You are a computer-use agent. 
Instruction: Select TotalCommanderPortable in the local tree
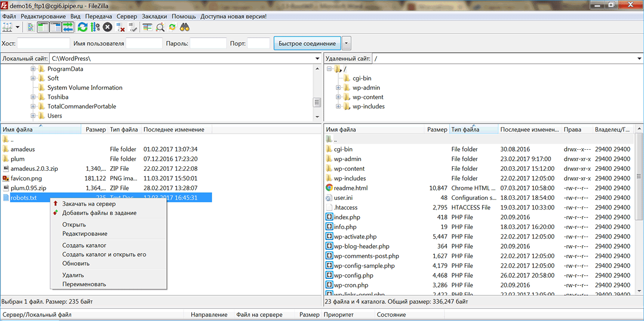(82, 106)
